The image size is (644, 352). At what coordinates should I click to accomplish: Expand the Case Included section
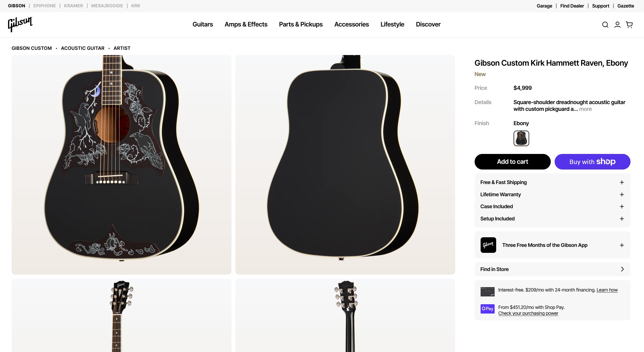(622, 207)
